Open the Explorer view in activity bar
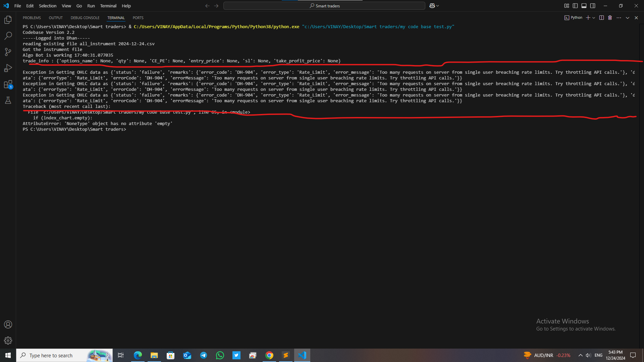Viewport: 644px width, 362px height. coord(8,20)
